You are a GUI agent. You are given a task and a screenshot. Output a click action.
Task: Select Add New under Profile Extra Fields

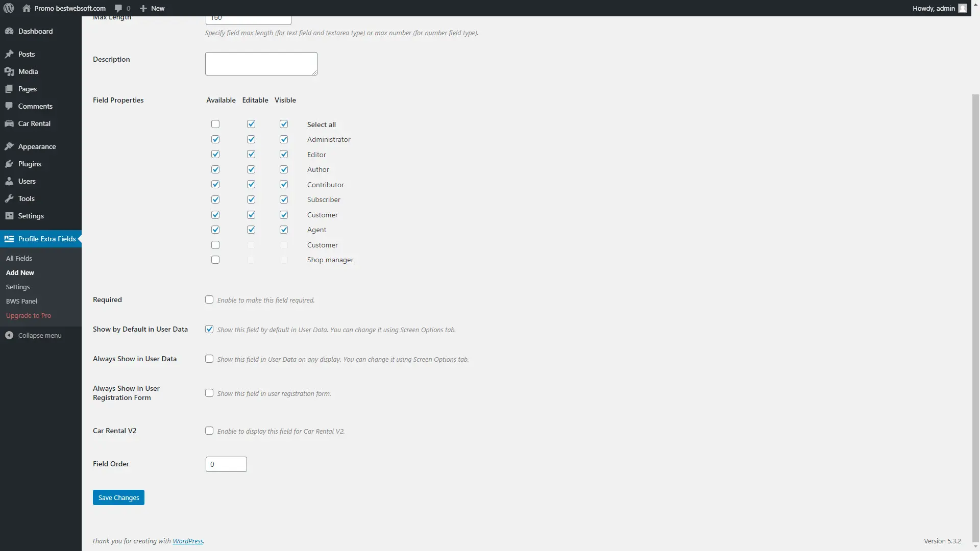[19, 272]
